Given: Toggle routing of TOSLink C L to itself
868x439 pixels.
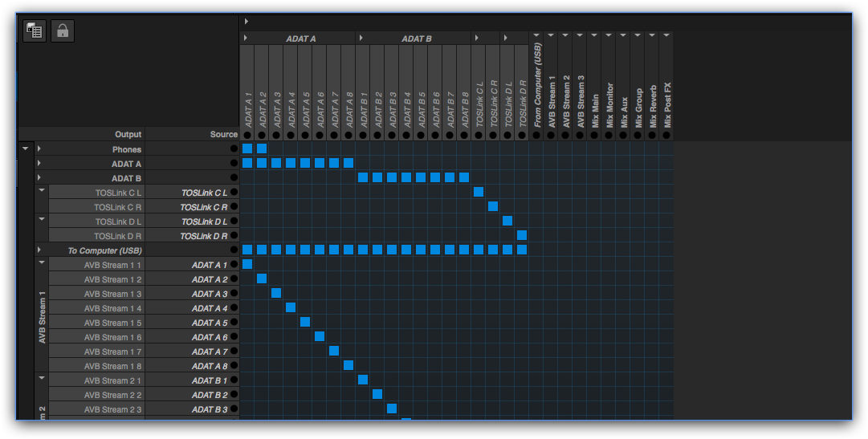Looking at the screenshot, I should point(479,192).
